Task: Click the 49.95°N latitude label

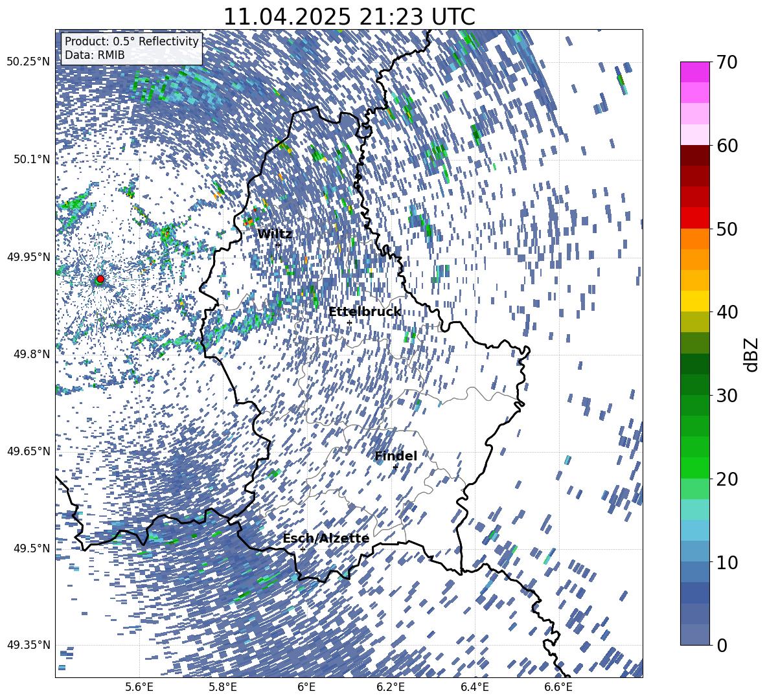Action: (29, 256)
